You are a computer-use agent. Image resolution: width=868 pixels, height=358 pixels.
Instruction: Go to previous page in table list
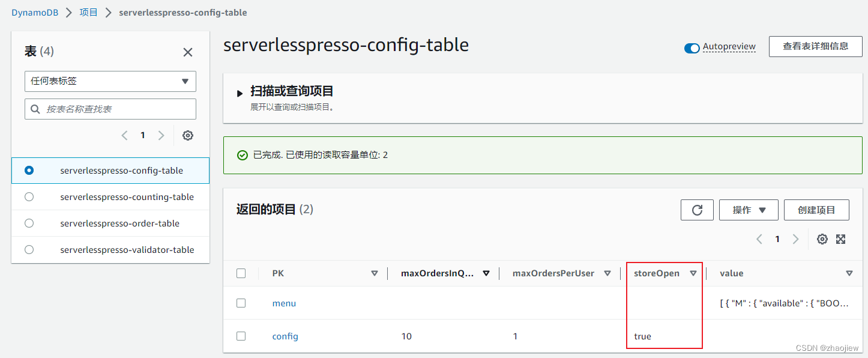click(x=125, y=136)
